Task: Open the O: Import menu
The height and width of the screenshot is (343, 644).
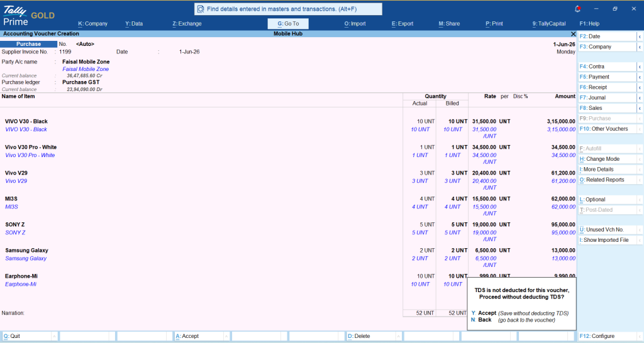Action: (355, 24)
